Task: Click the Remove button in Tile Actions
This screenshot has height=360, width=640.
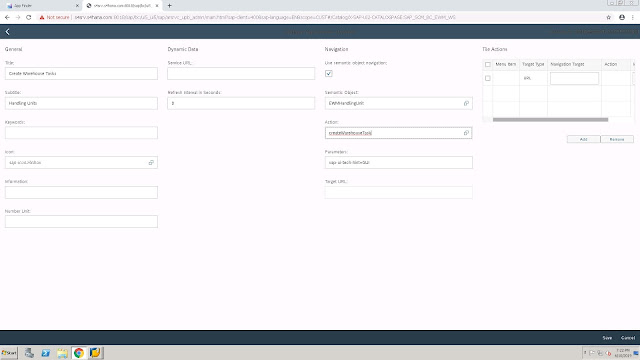Action: pyautogui.click(x=617, y=139)
